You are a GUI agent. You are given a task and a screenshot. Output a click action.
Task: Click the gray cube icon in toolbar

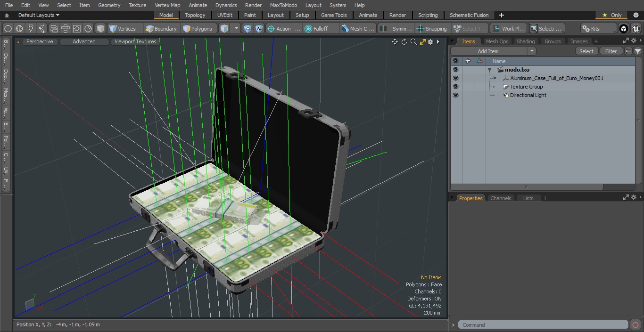(100, 29)
